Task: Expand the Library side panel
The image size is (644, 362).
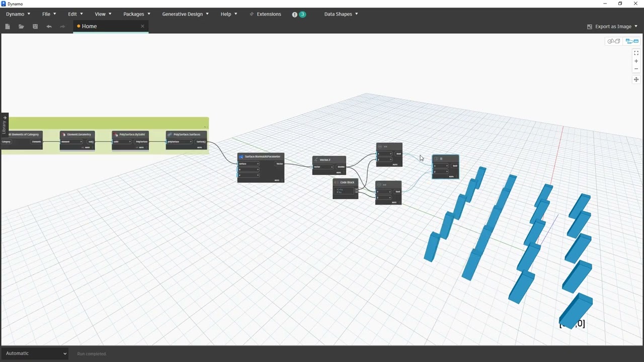Action: [x=5, y=124]
